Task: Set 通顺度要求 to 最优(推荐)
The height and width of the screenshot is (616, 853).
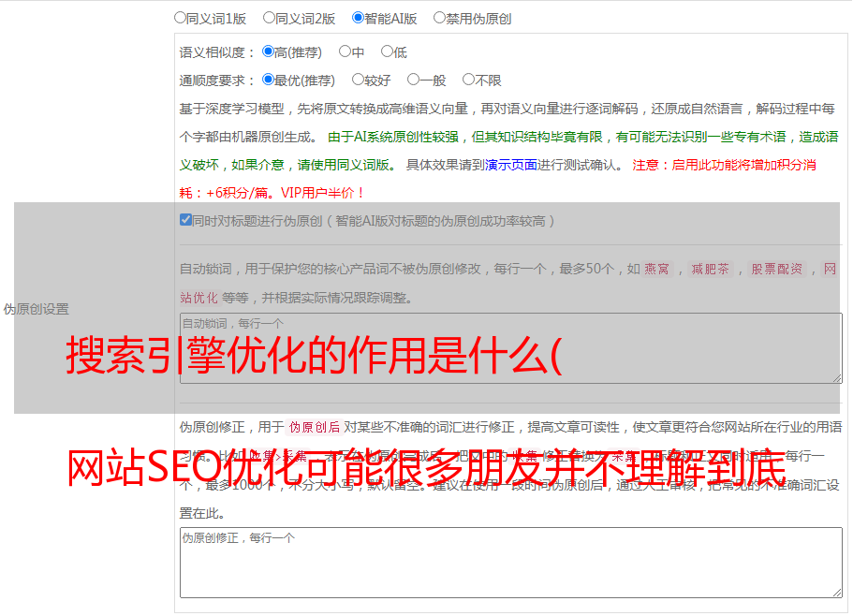Action: coord(268,80)
